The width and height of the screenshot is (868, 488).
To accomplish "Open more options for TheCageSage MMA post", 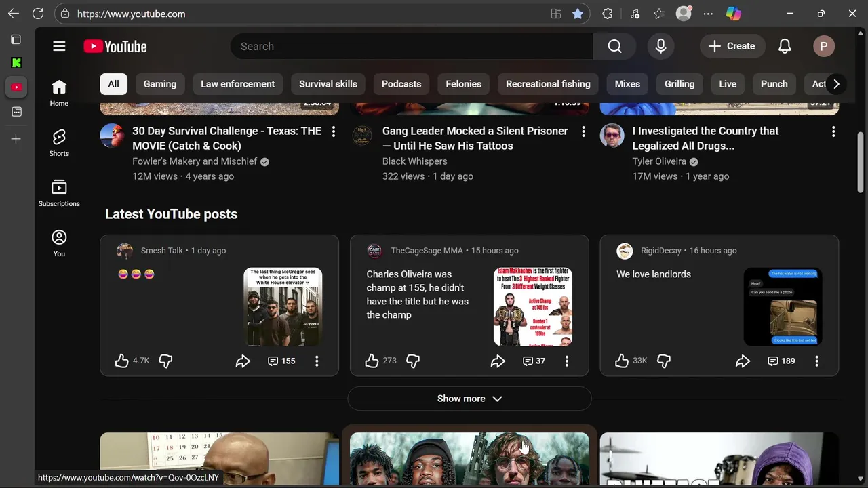I will pos(567,361).
